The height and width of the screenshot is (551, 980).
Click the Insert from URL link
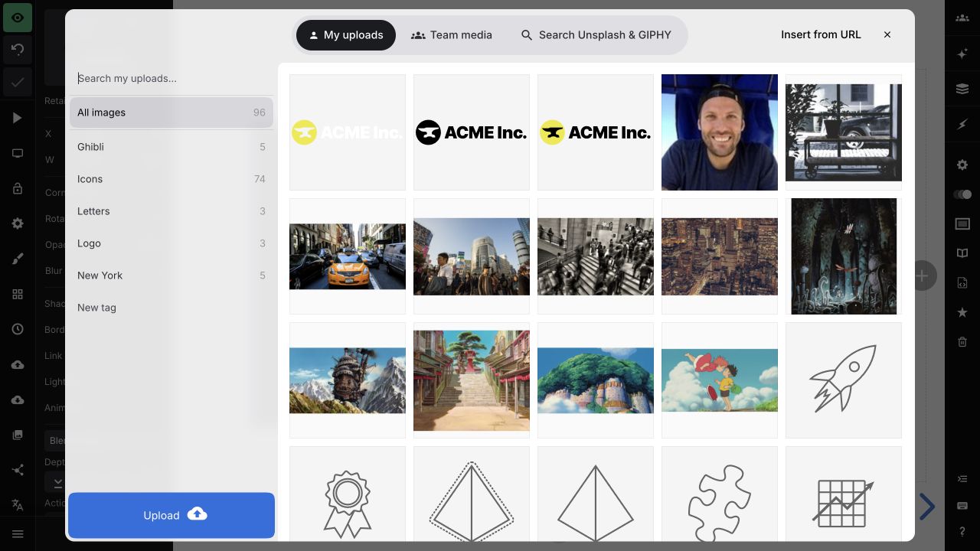821,34
